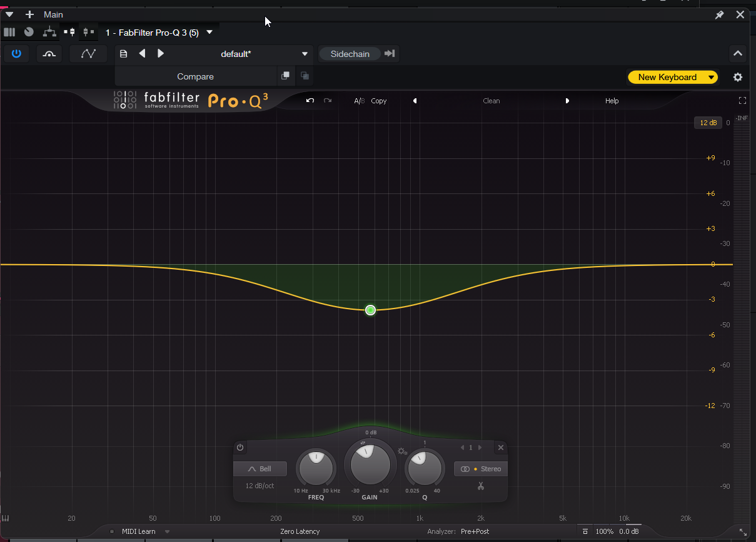Screen dimensions: 756x542
Task: Click the FabFilter redo arrow
Action: tap(328, 101)
